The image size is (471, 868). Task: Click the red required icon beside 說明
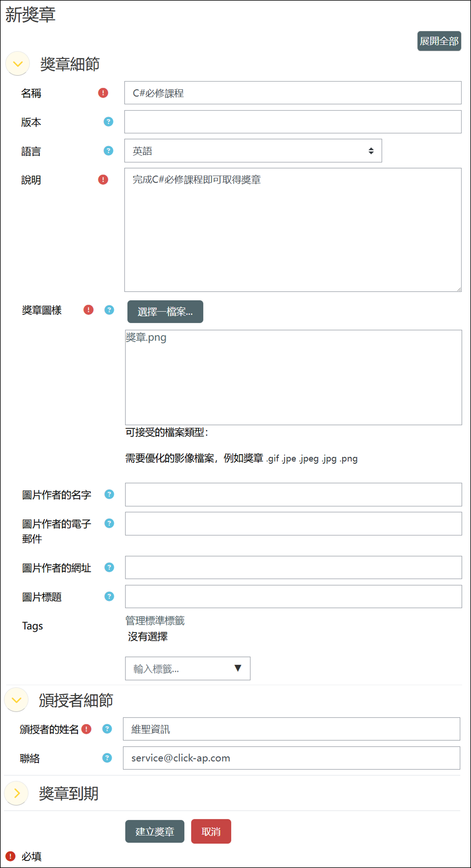pyautogui.click(x=103, y=180)
